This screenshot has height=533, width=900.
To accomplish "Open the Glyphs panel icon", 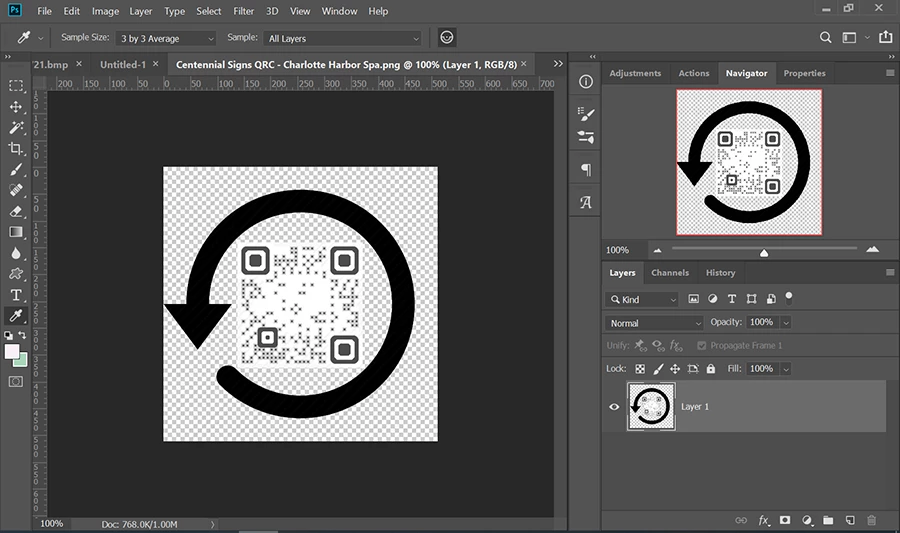I will (x=585, y=202).
